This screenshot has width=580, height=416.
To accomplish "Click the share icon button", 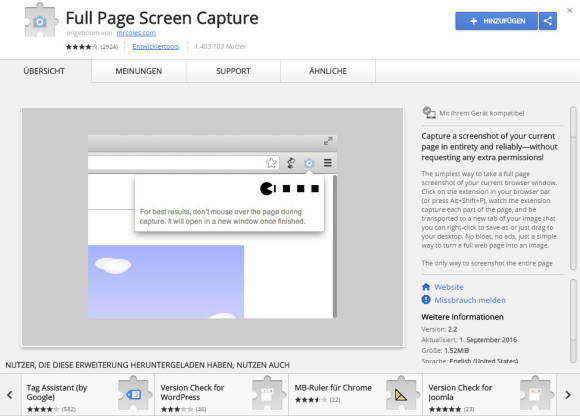I will point(548,21).
